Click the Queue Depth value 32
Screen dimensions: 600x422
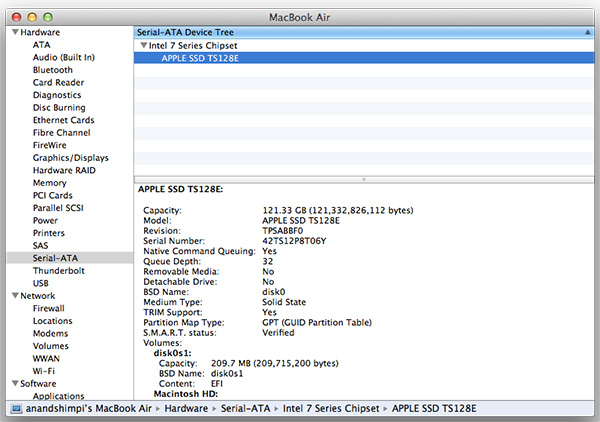(267, 261)
